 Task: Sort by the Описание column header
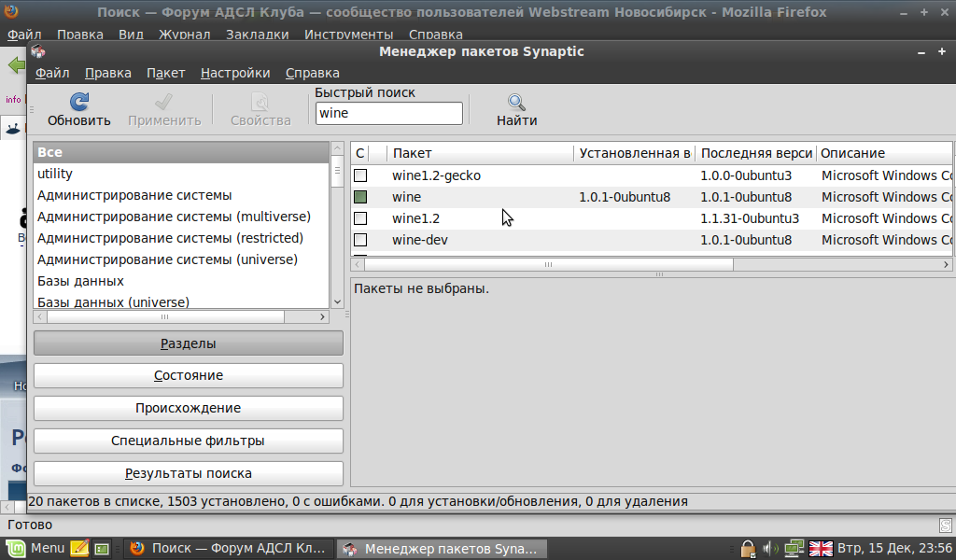pos(884,153)
